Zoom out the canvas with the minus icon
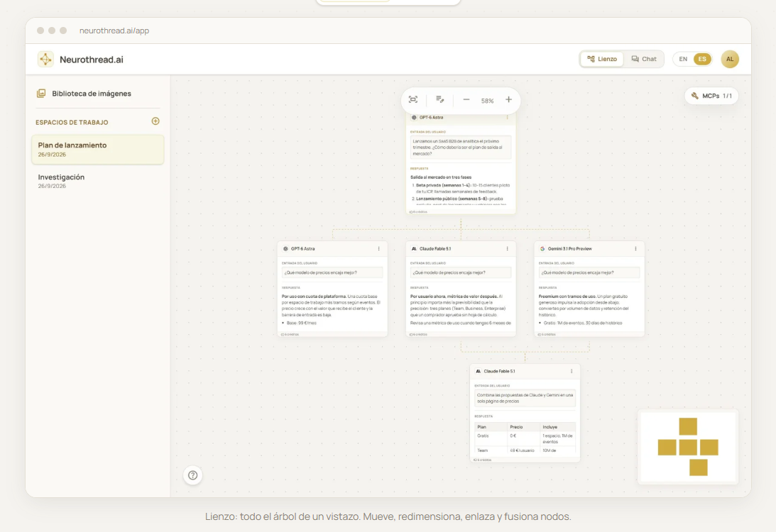776x532 pixels. (466, 100)
